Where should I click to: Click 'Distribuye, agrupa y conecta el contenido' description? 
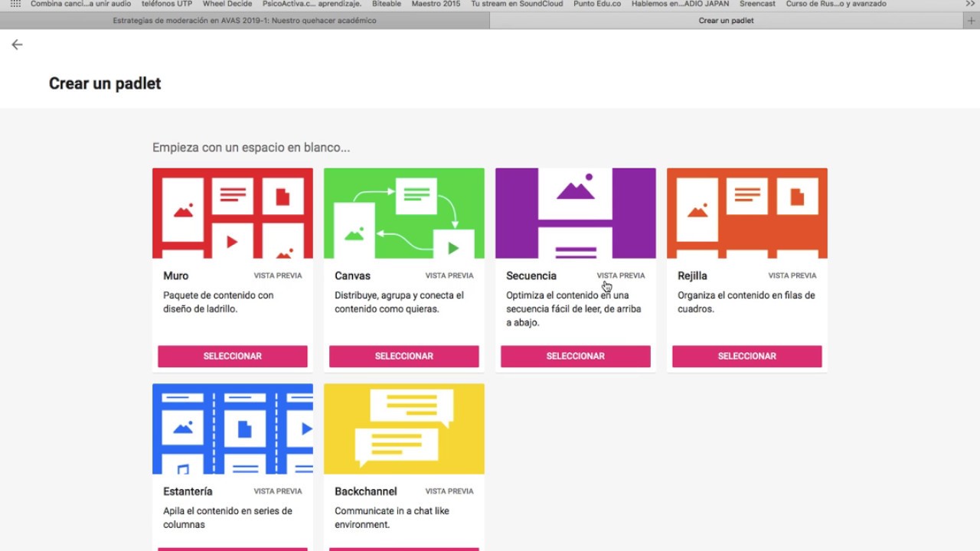[399, 302]
